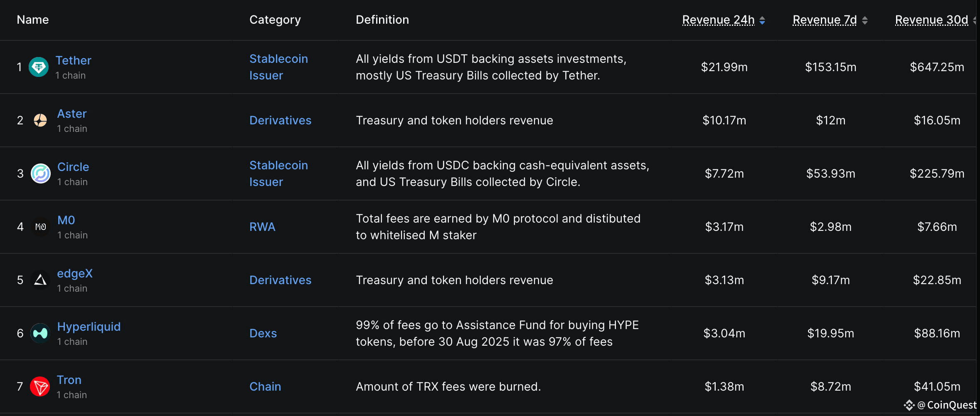This screenshot has height=416, width=980.
Task: Sort by the Revenue 7d arrows
Action: pyautogui.click(x=865, y=20)
